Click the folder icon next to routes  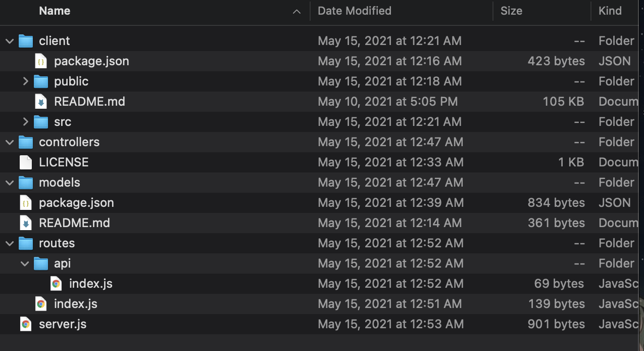pos(25,243)
